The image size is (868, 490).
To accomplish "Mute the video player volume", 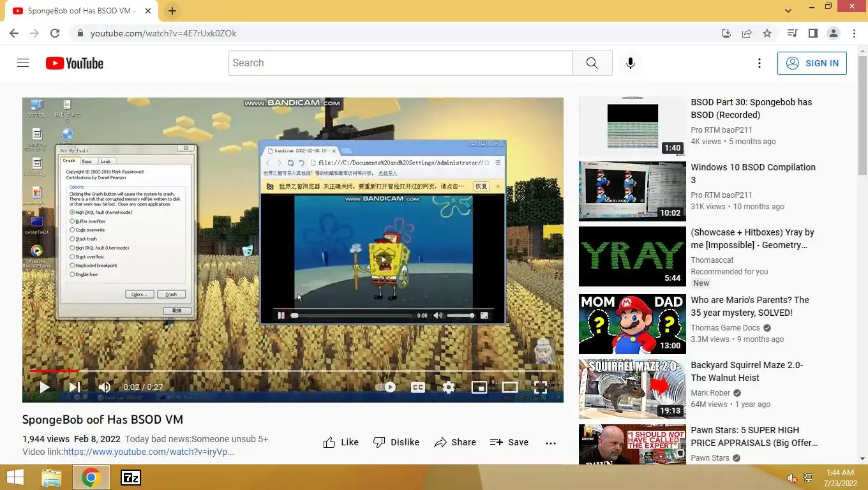I will coord(105,387).
